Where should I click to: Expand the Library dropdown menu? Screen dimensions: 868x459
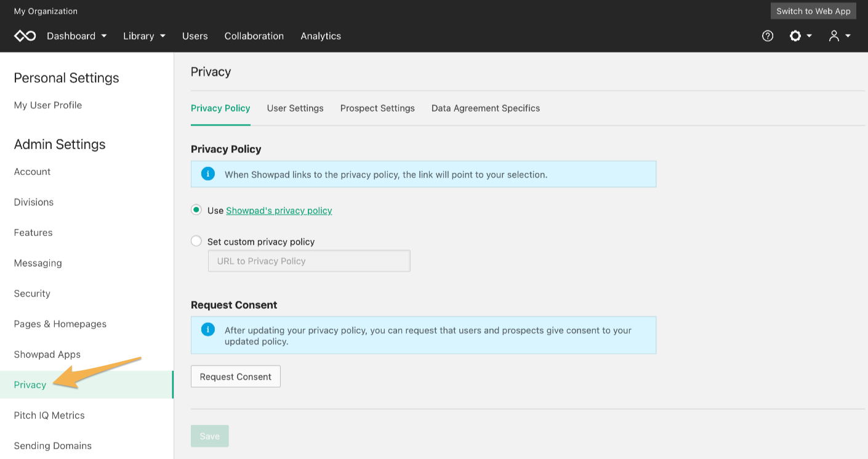pos(145,36)
